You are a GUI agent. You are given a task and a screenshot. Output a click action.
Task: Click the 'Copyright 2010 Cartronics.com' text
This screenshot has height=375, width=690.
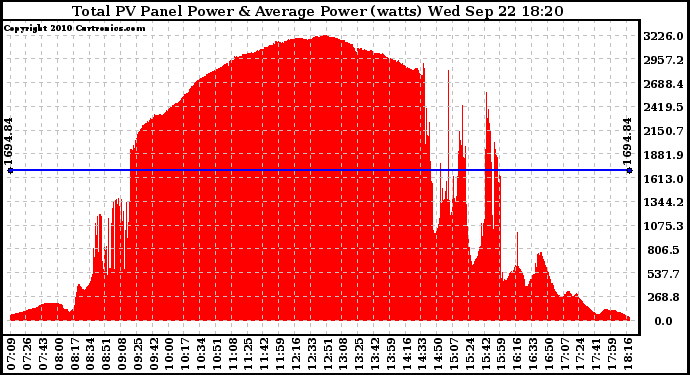click(x=74, y=29)
